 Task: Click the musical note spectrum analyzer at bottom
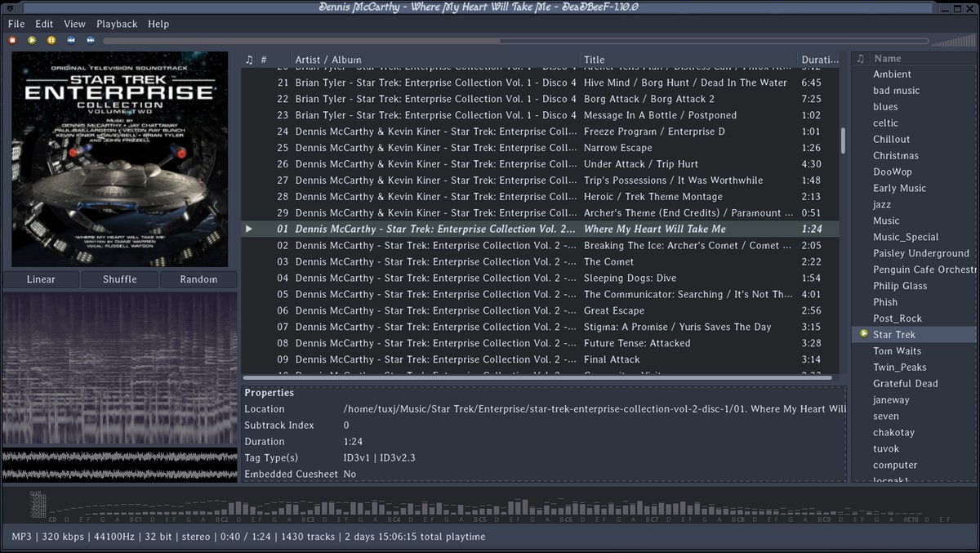[490, 506]
